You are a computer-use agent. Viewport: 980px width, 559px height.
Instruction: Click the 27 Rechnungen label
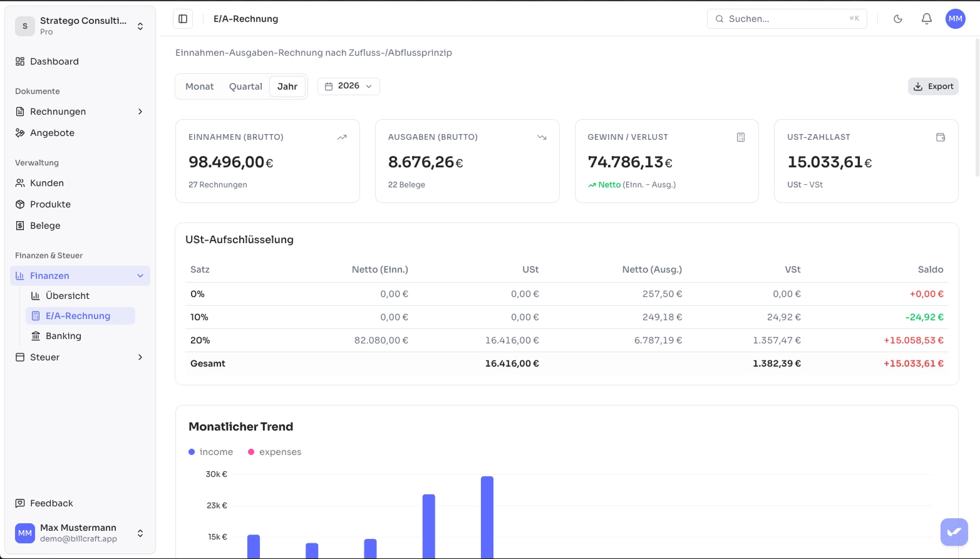point(218,185)
